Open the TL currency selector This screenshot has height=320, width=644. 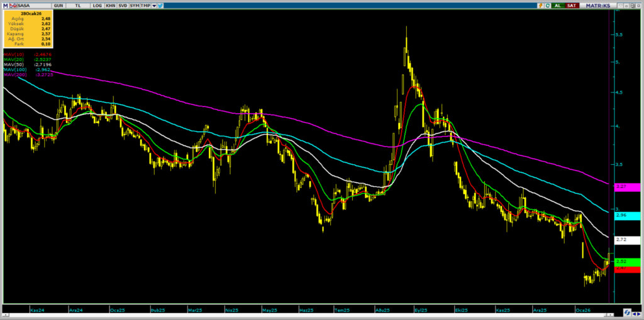[78, 5]
